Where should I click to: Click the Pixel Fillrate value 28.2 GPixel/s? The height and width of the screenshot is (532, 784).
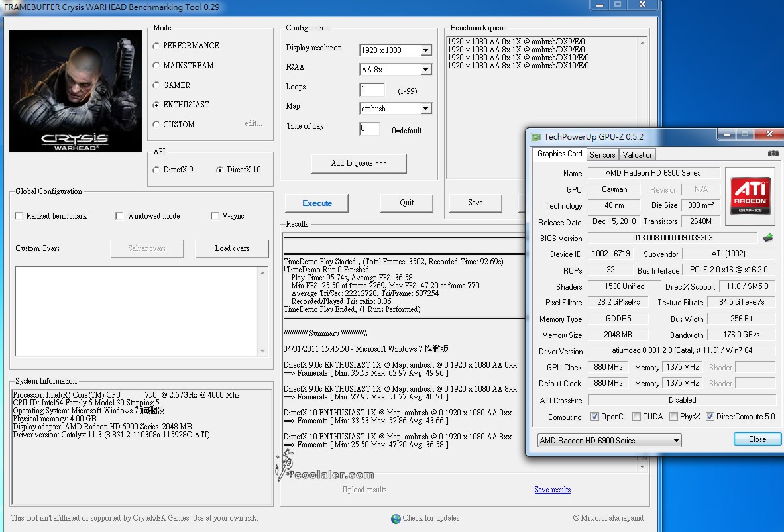click(x=618, y=303)
